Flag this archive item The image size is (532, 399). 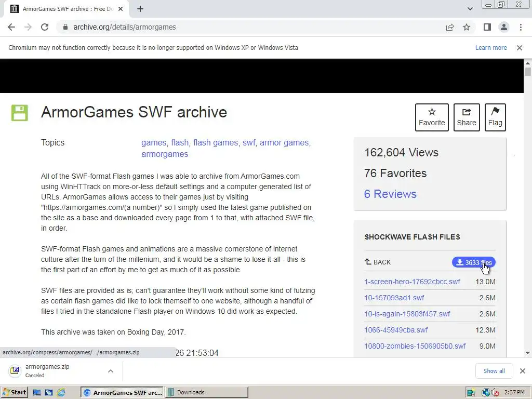pyautogui.click(x=495, y=117)
